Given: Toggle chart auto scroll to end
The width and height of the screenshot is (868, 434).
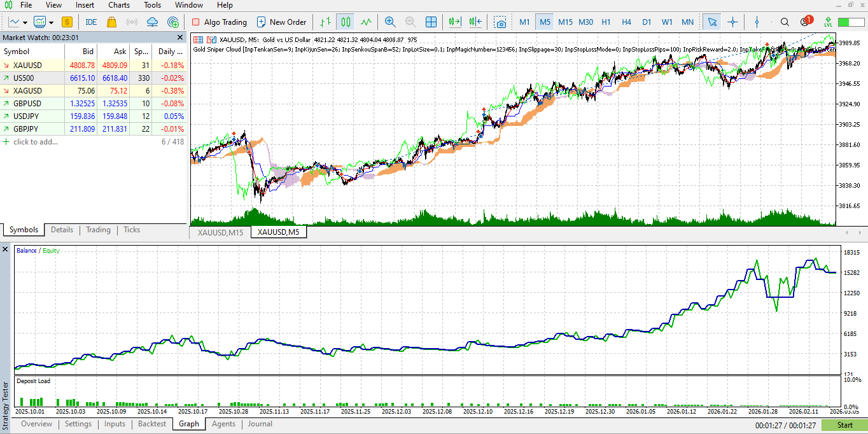Looking at the screenshot, I should tap(454, 22).
